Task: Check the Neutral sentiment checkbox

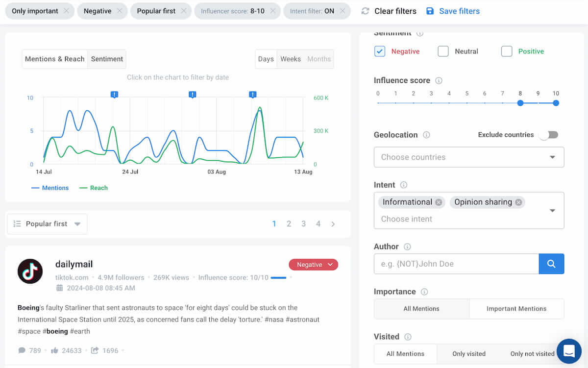Action: 443,51
